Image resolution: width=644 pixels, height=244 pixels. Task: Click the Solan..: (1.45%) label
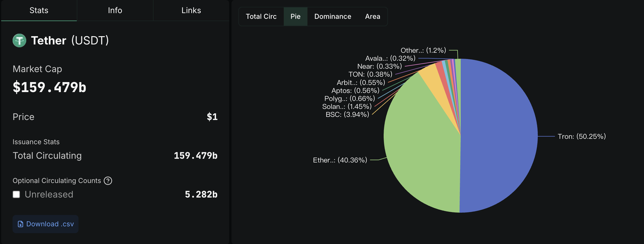tap(347, 106)
